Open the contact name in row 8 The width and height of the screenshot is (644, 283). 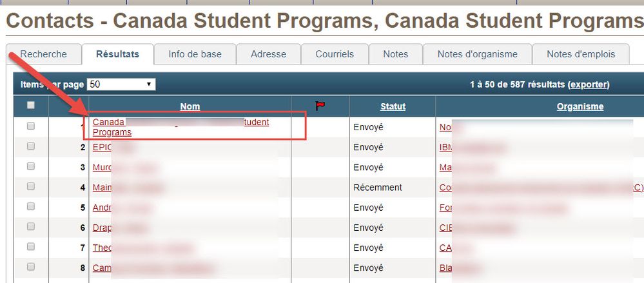[x=102, y=268]
